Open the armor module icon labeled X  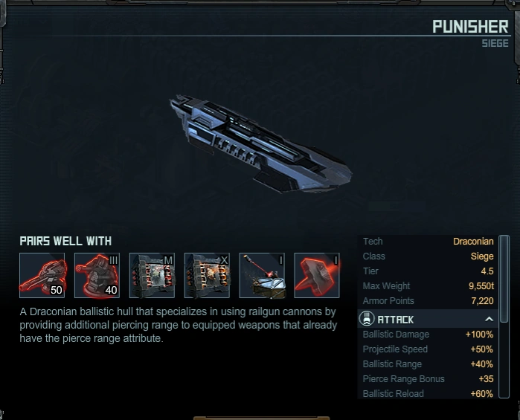click(207, 275)
